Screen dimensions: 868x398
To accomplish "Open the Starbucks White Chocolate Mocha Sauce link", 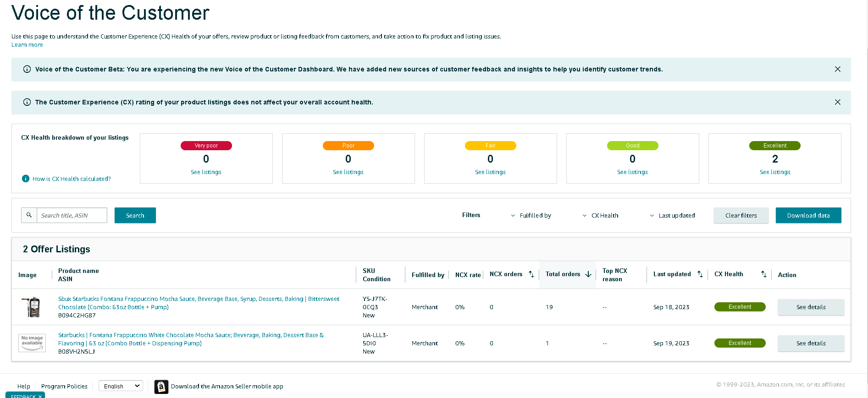I will tap(191, 339).
